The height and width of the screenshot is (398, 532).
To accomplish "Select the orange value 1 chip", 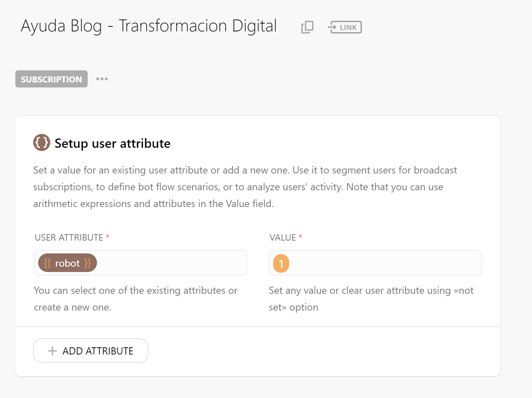I will [281, 264].
